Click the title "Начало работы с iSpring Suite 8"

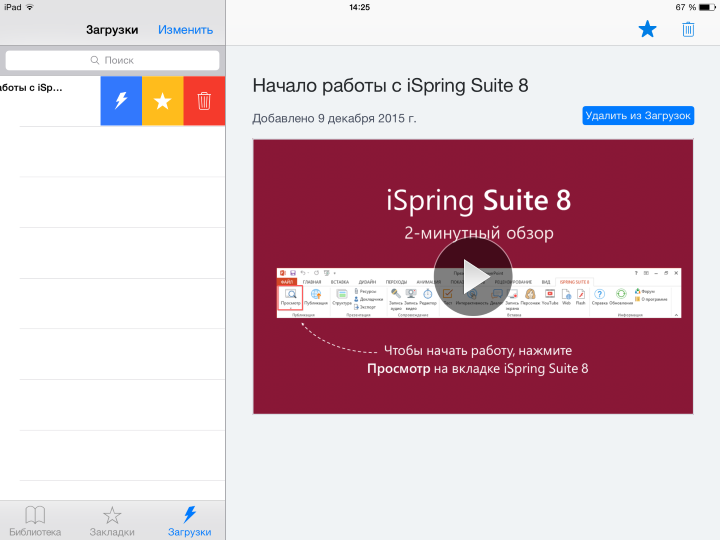(x=390, y=86)
